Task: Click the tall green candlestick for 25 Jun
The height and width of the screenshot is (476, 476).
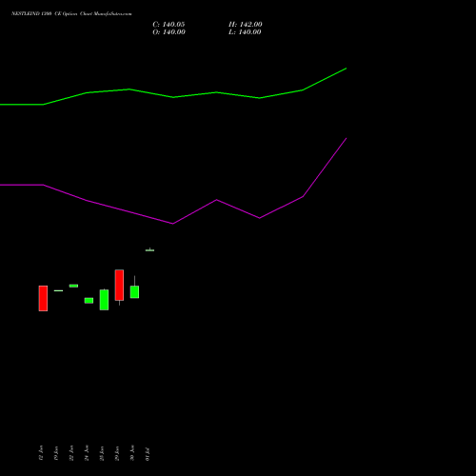Action: click(104, 300)
